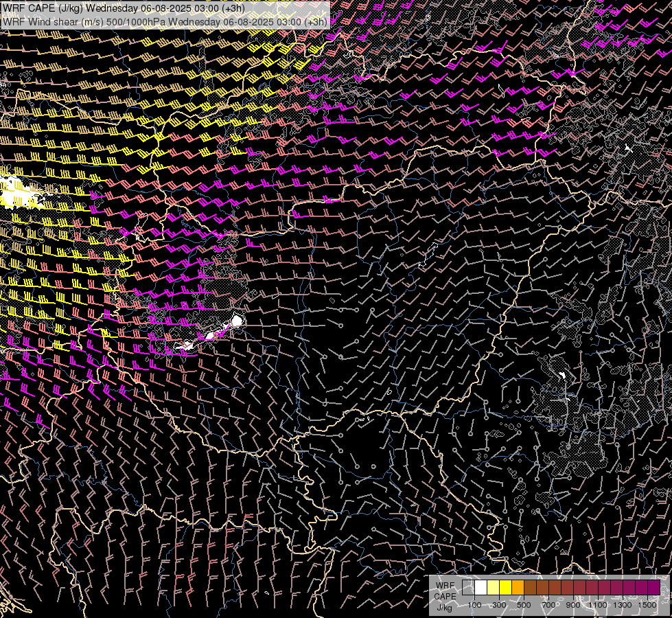Pick the final purple swatch above 1500
The height and width of the screenshot is (618, 672).
(x=654, y=587)
